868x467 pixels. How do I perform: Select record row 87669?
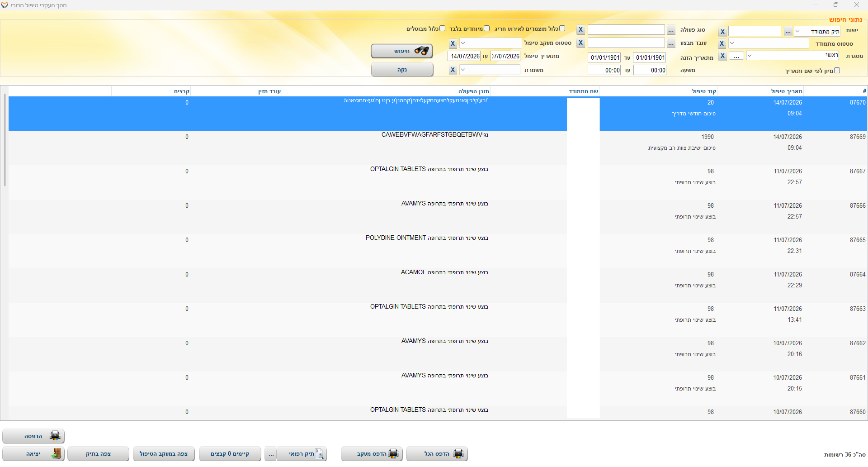438,148
